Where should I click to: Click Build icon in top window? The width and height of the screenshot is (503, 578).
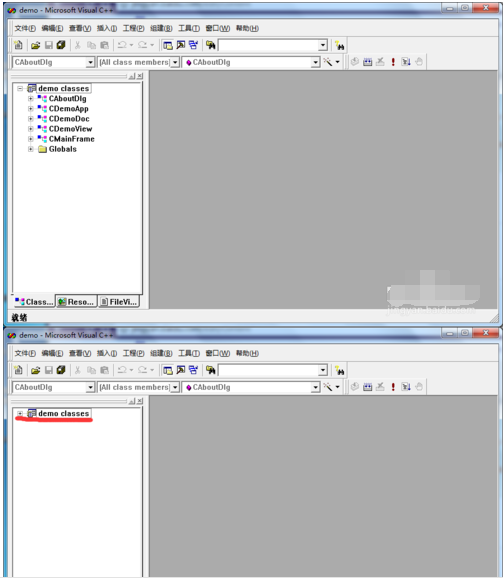367,62
